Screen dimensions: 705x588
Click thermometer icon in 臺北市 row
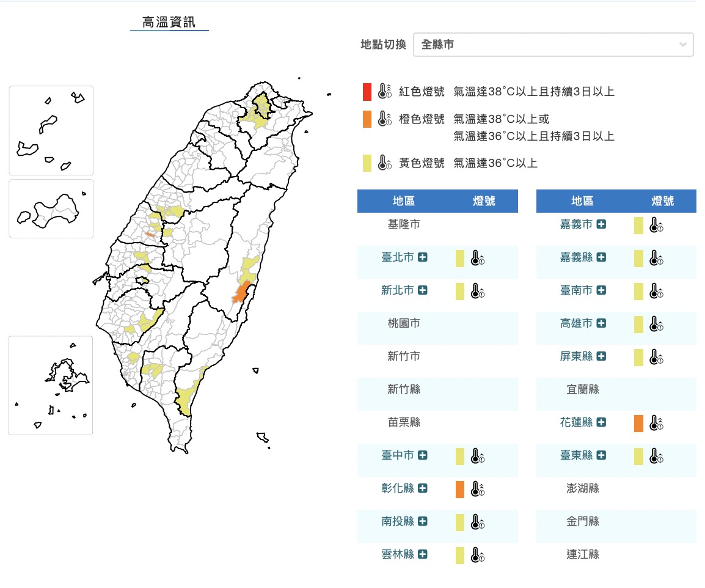(x=478, y=258)
